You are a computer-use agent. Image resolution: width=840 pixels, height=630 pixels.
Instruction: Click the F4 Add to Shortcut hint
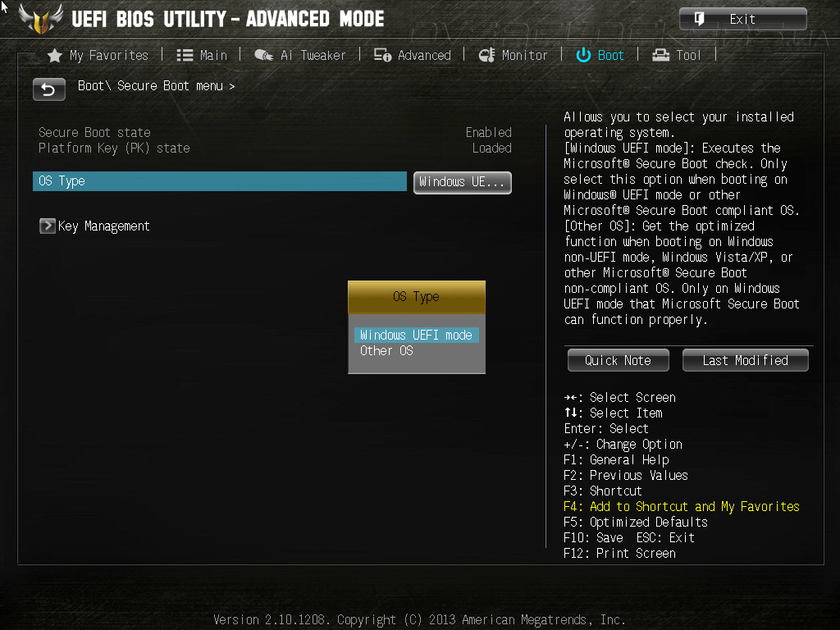coord(682,506)
